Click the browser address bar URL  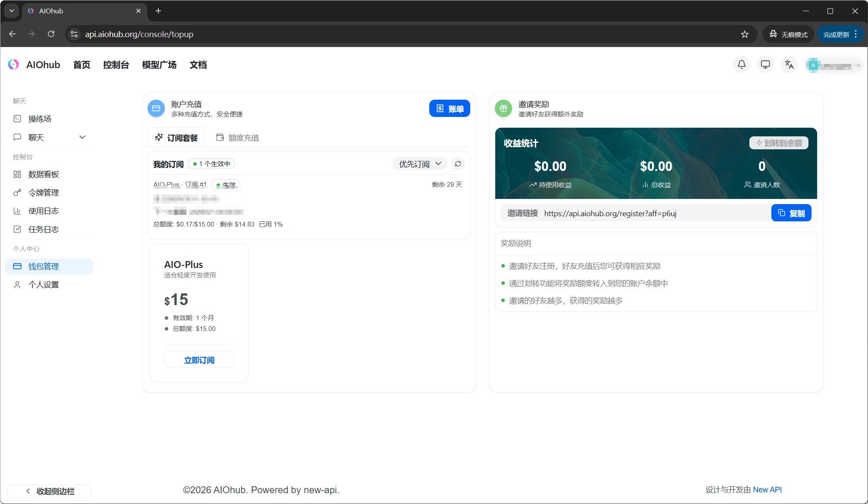139,34
